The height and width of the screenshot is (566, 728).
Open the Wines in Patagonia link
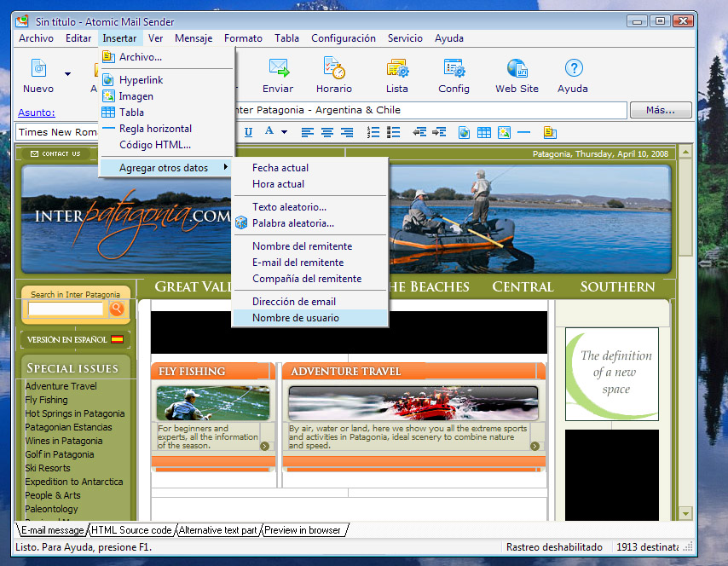pos(64,441)
